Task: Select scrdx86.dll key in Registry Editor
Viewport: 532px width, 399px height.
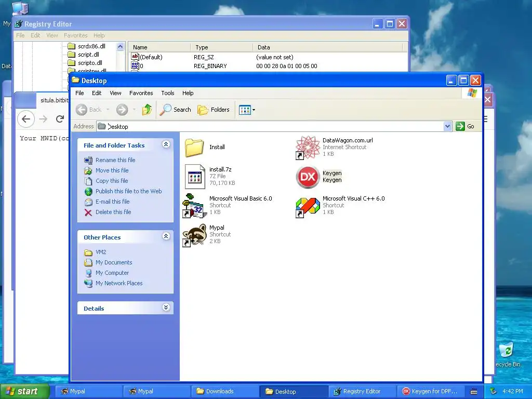Action: (91, 46)
